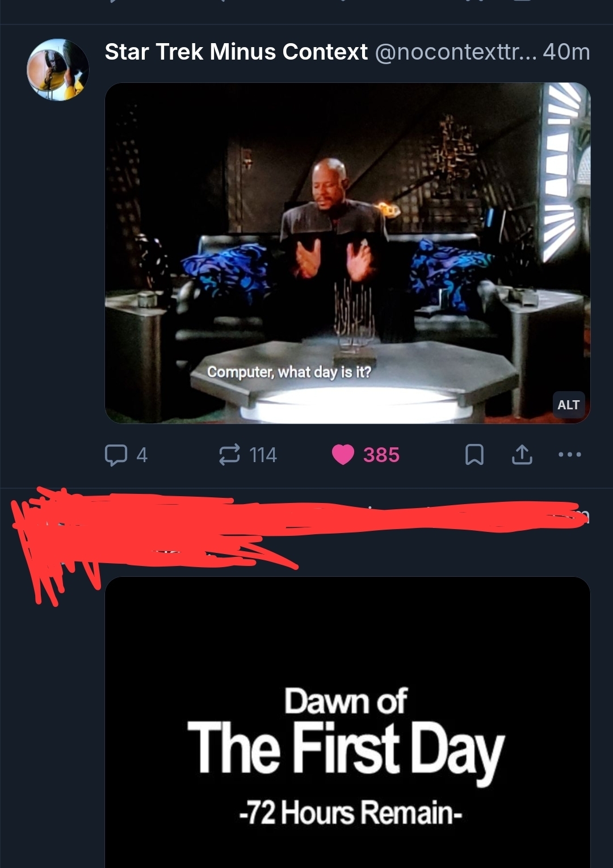This screenshot has height=868, width=613.
Task: Open the three-dot more options menu
Action: click(570, 454)
